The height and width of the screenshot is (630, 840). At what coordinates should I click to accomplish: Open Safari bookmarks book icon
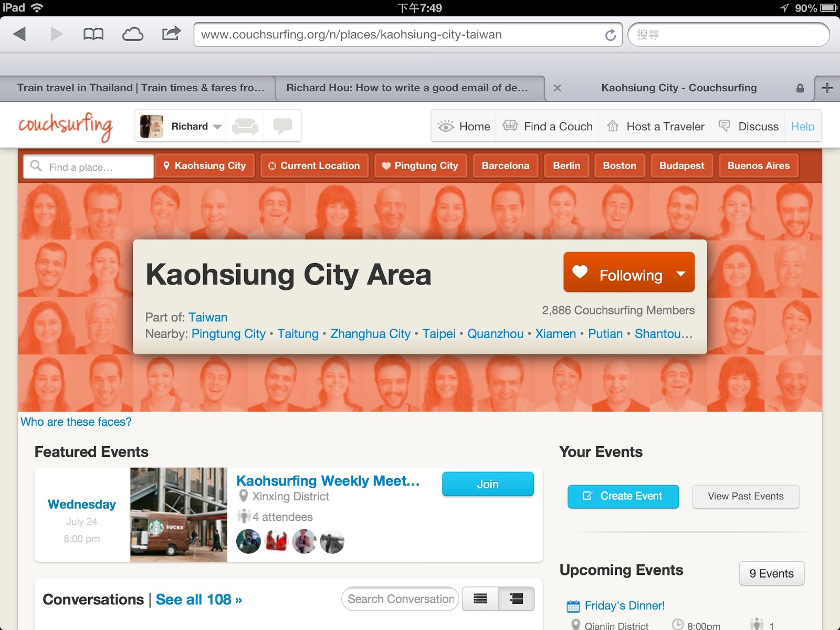coord(92,34)
